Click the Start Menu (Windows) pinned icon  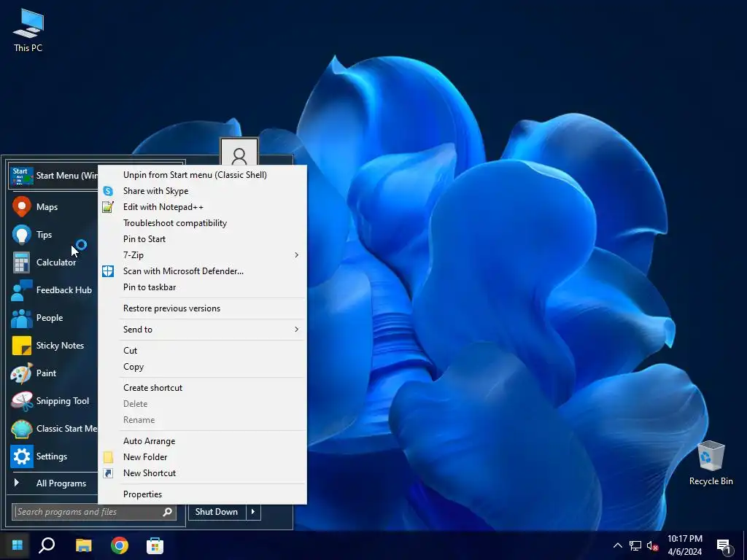21,176
